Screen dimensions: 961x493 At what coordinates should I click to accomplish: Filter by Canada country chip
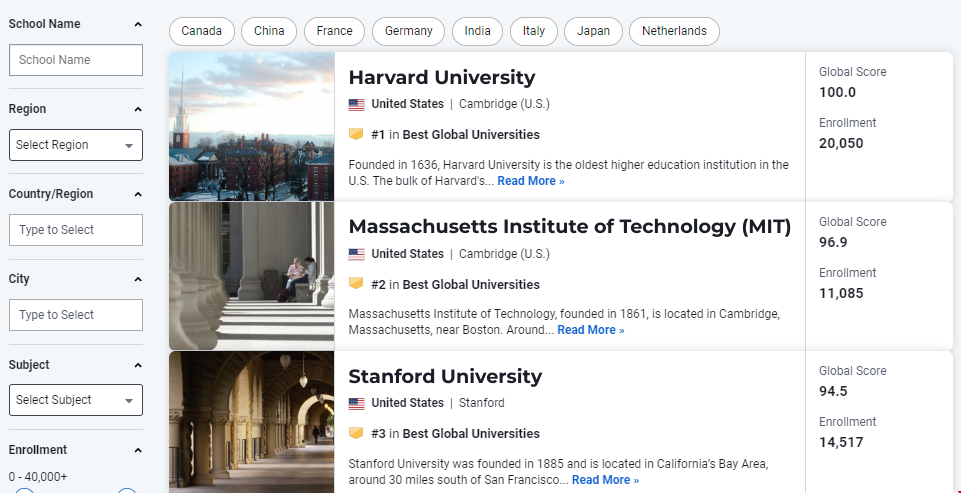[x=202, y=31]
